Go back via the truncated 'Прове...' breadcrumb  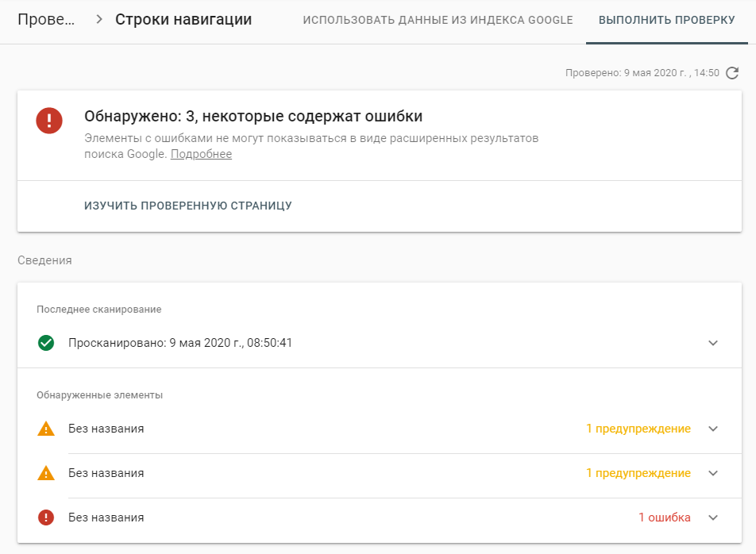46,20
